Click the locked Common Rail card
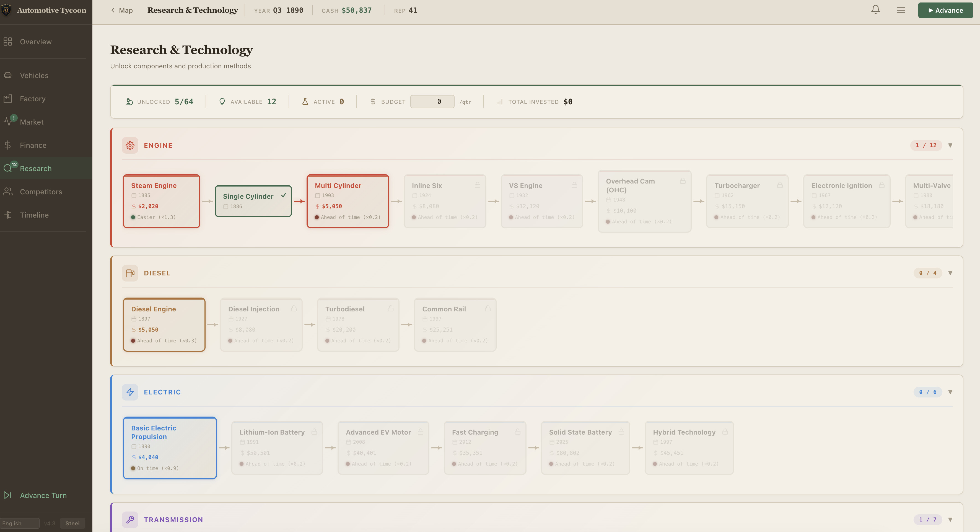This screenshot has width=980, height=532. (455, 325)
